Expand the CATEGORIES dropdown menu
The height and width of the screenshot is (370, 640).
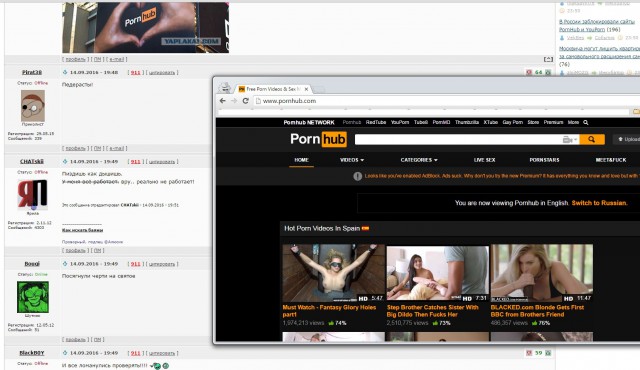pyautogui.click(x=419, y=160)
